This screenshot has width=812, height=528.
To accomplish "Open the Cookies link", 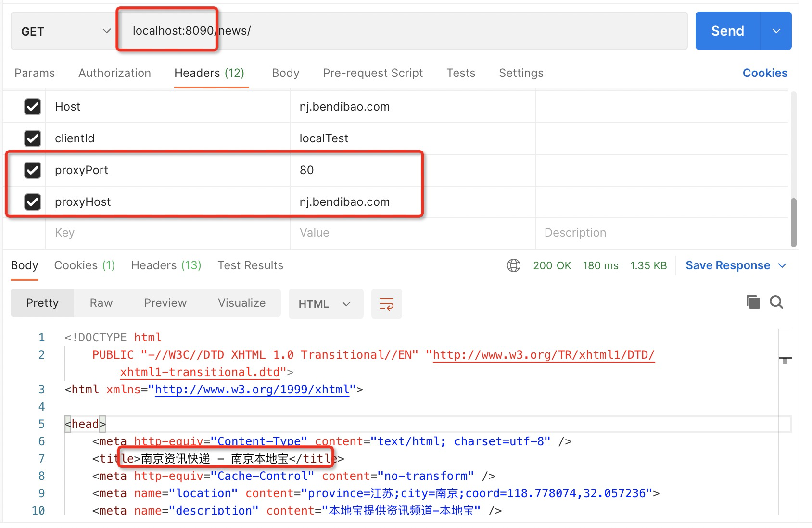I will point(765,73).
